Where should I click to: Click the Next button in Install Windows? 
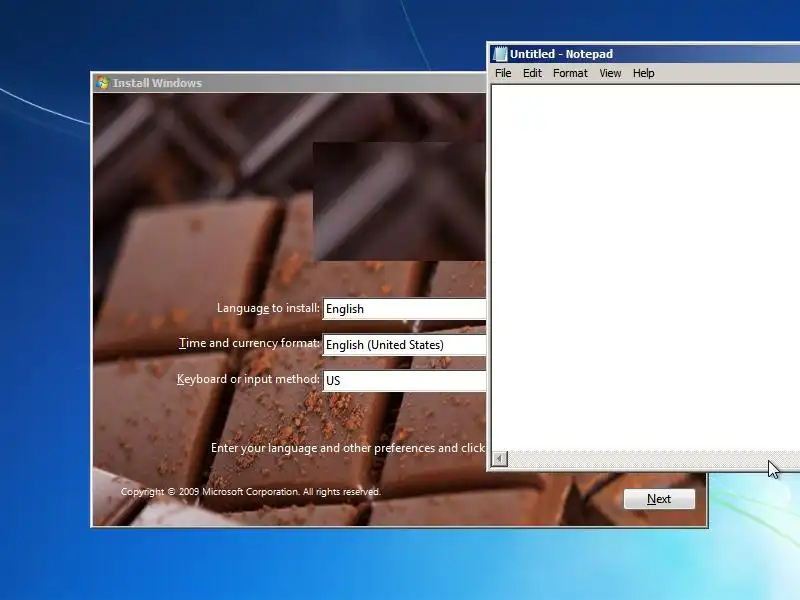point(659,499)
